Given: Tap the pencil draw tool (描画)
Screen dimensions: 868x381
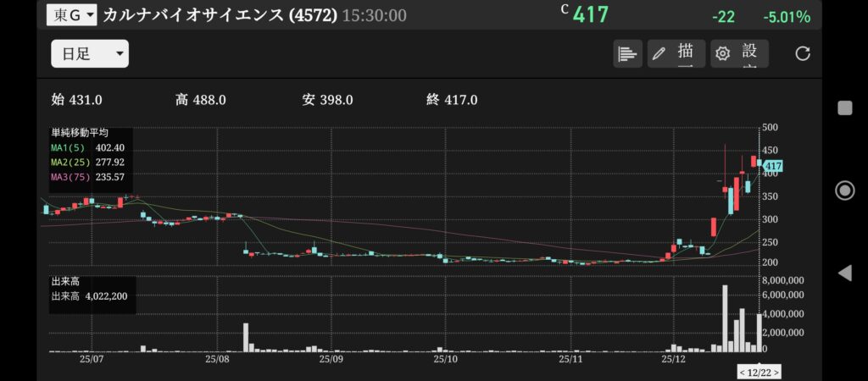Looking at the screenshot, I should [x=676, y=53].
